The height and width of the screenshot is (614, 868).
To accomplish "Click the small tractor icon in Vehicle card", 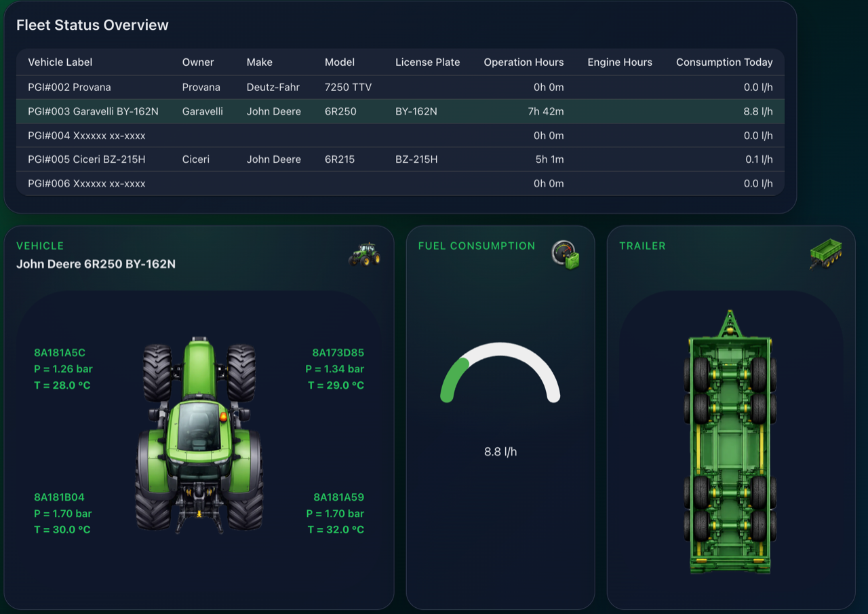I will (x=364, y=254).
